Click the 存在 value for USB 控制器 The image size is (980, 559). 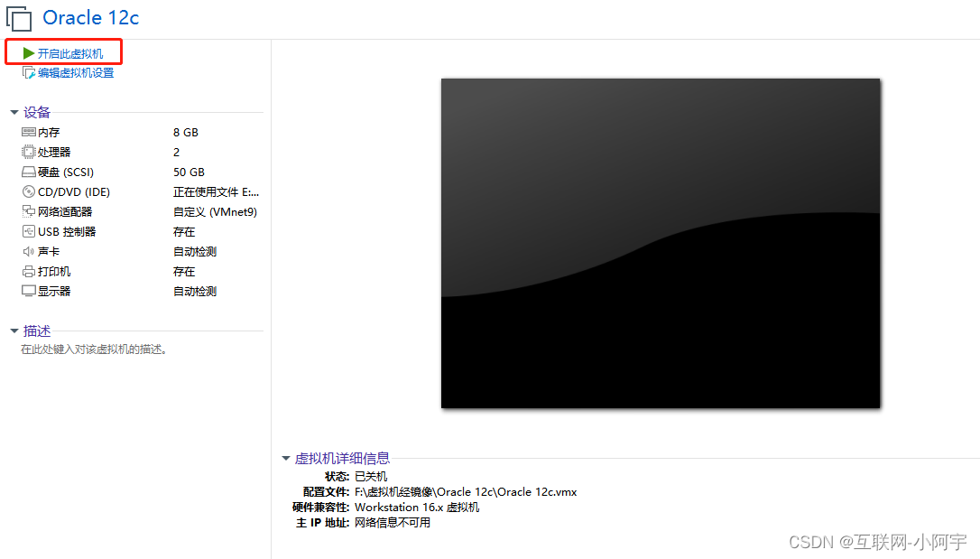tap(184, 232)
